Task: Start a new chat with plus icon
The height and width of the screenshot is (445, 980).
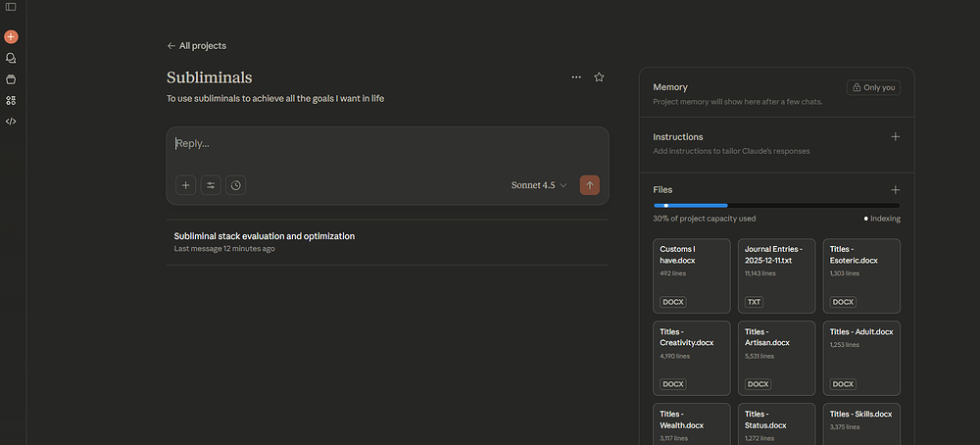Action: pos(11,36)
